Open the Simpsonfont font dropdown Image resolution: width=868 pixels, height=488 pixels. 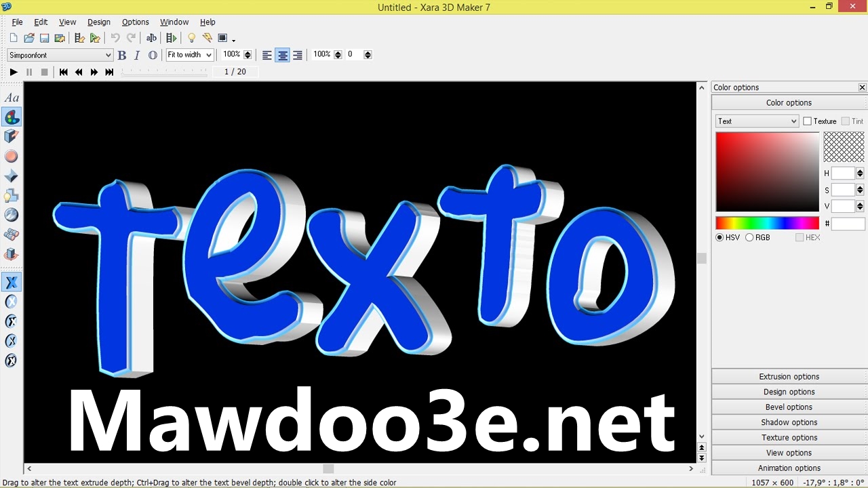(x=60, y=55)
